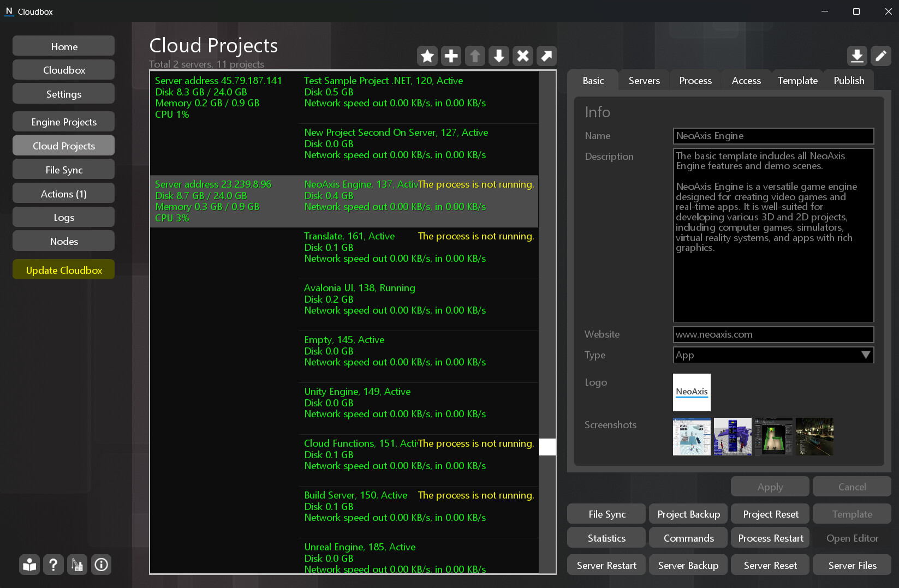Click inside the Description text box

[x=773, y=235]
